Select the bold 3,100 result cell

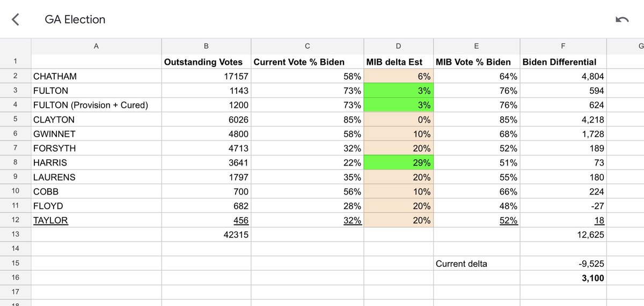[563, 278]
